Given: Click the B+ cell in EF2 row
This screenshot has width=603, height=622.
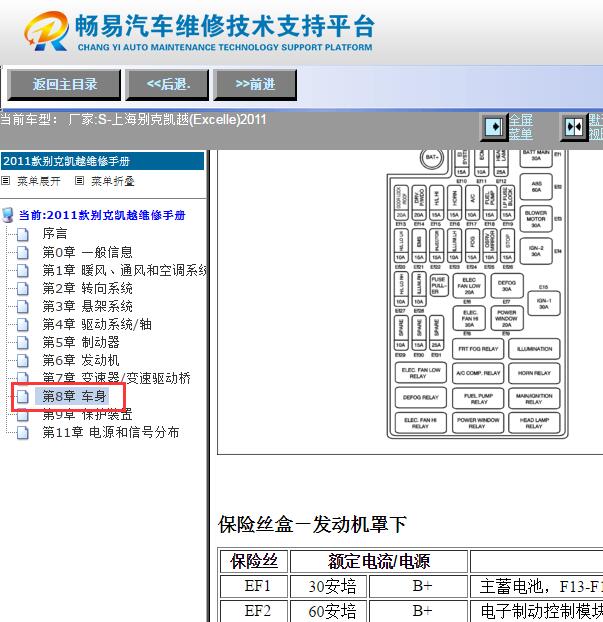Looking at the screenshot, I should [x=419, y=611].
